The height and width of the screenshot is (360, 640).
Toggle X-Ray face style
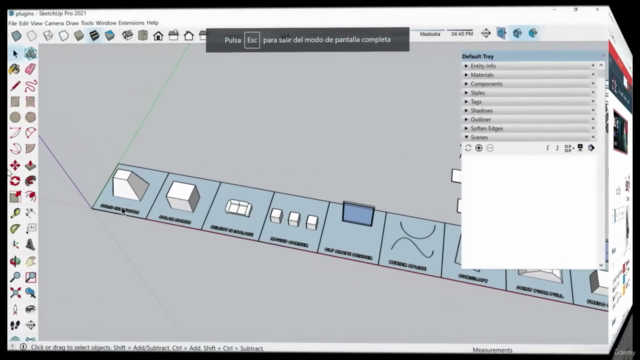tap(16, 36)
